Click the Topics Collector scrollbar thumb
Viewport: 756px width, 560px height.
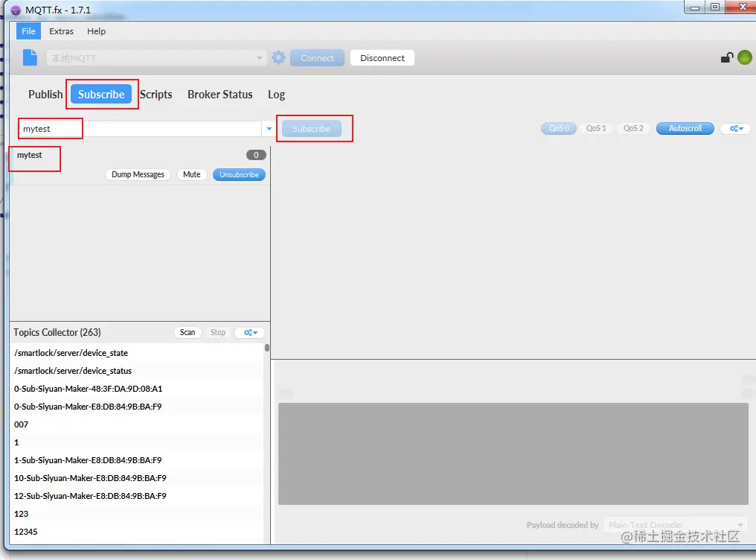tap(266, 347)
